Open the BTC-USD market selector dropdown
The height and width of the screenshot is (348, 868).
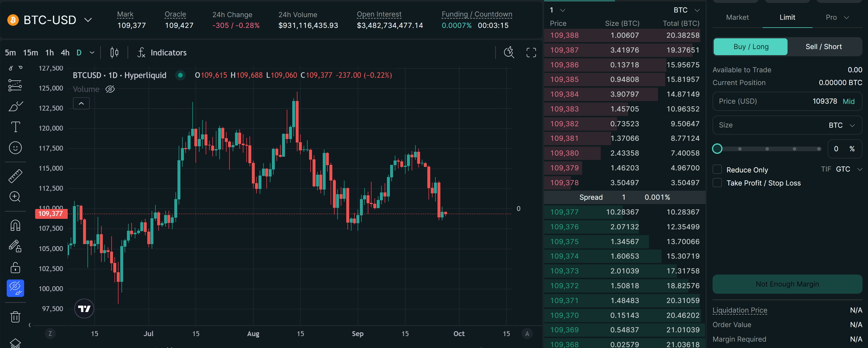[88, 20]
